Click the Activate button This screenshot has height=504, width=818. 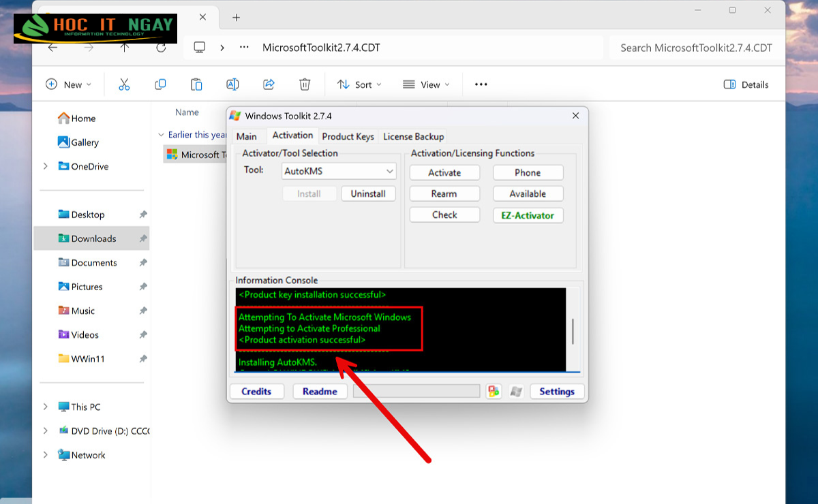[444, 173]
